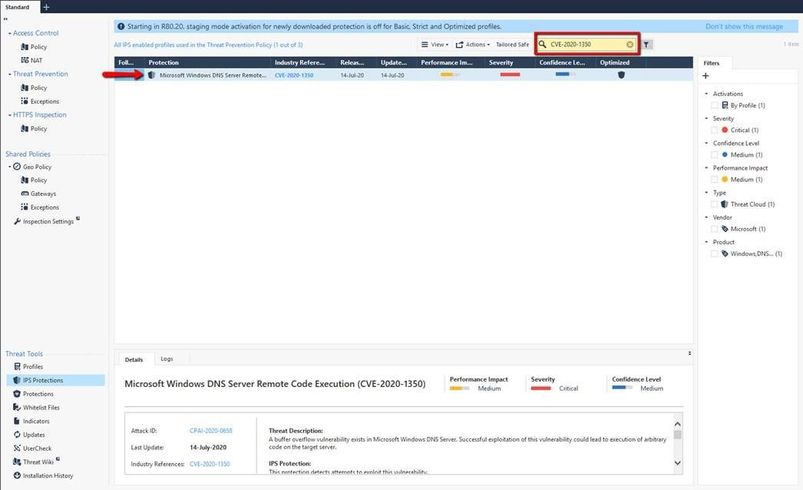
Task: Collapse the Threat Prevention tree
Action: coord(10,74)
